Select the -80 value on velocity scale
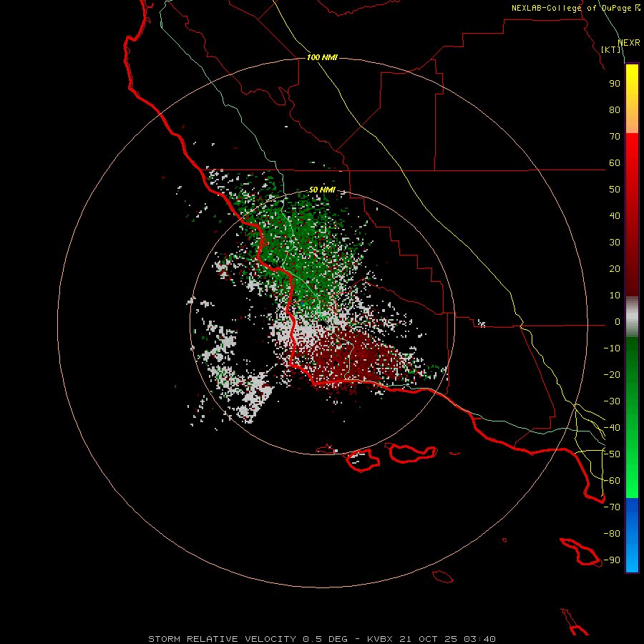Viewport: 644px width, 644px height. pyautogui.click(x=612, y=534)
